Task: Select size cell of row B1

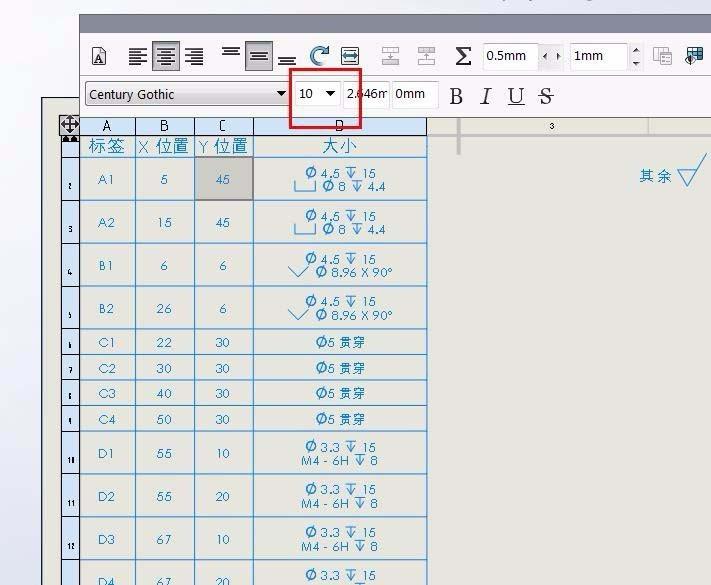Action: point(340,265)
